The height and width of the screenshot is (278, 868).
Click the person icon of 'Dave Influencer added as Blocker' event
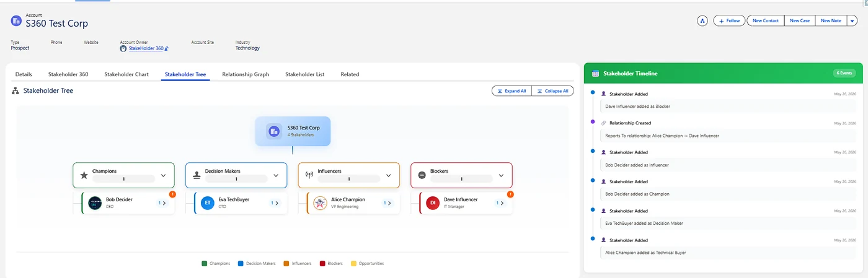pos(604,94)
